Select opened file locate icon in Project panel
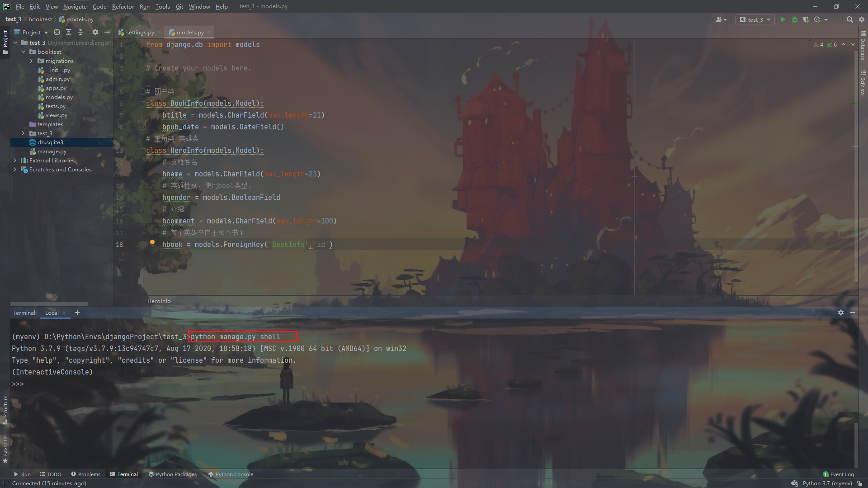 point(57,32)
